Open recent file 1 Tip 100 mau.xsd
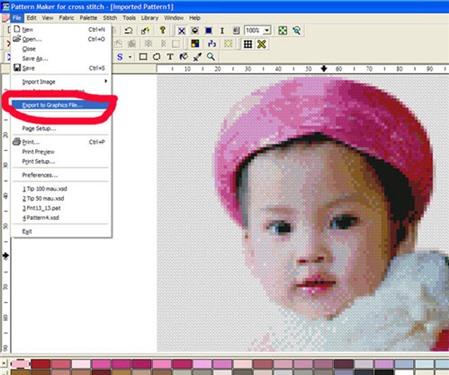This screenshot has width=449, height=375. pos(45,189)
